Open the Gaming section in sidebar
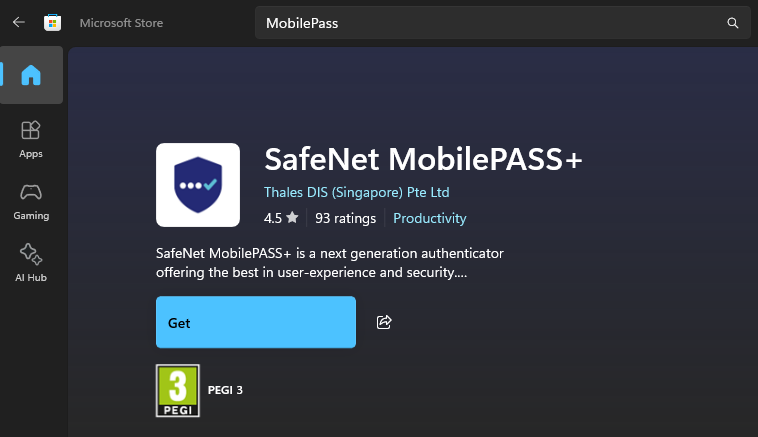This screenshot has width=758, height=437. [31, 200]
